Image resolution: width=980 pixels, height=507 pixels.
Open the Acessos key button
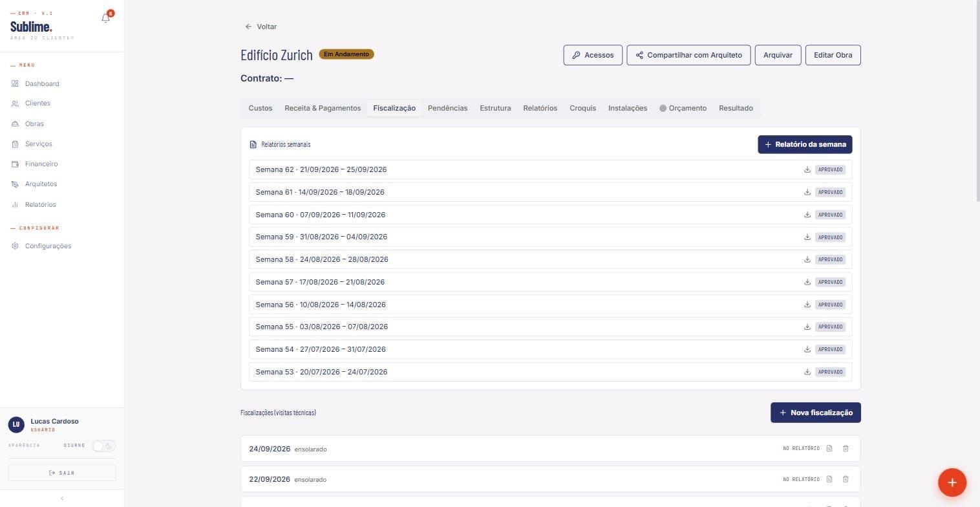coord(593,55)
